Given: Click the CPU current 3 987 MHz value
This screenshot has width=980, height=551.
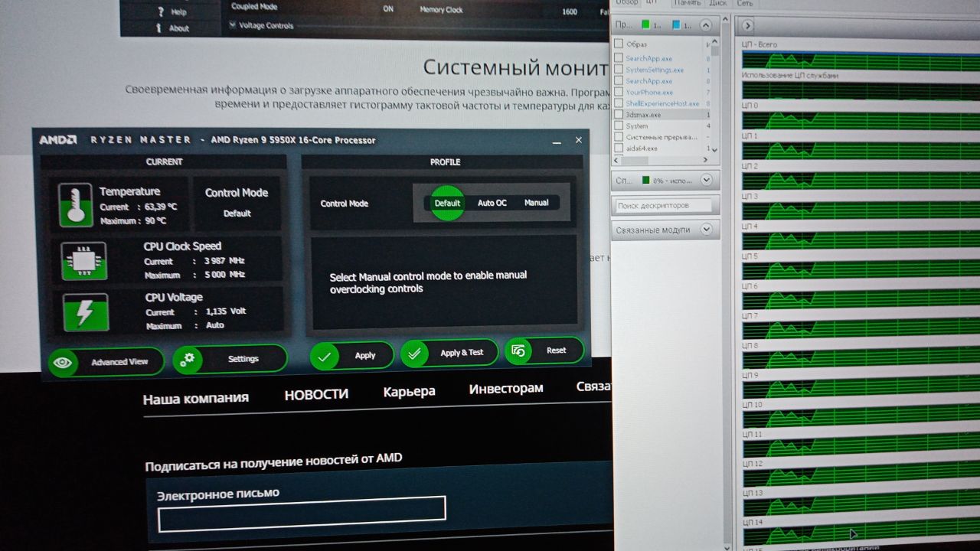Looking at the screenshot, I should click(x=224, y=261).
